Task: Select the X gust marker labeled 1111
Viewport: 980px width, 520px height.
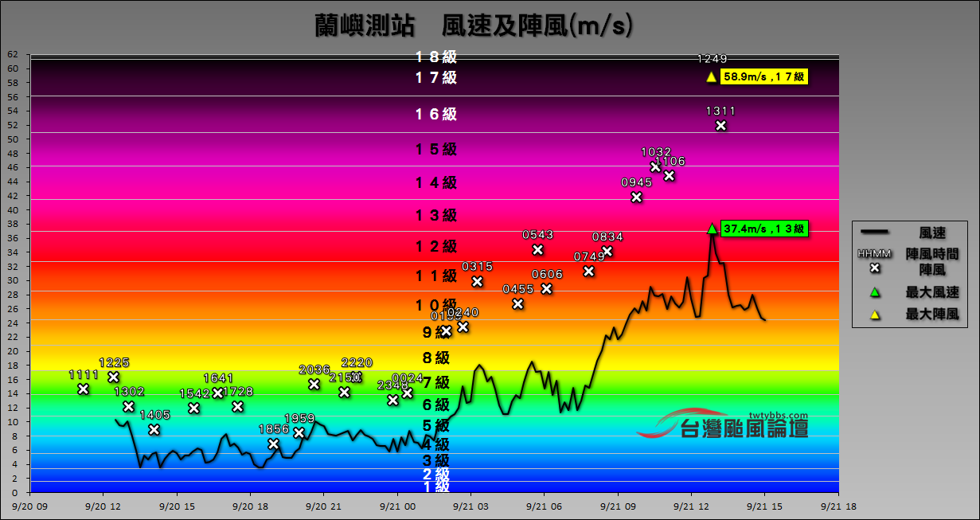Action: pos(82,388)
